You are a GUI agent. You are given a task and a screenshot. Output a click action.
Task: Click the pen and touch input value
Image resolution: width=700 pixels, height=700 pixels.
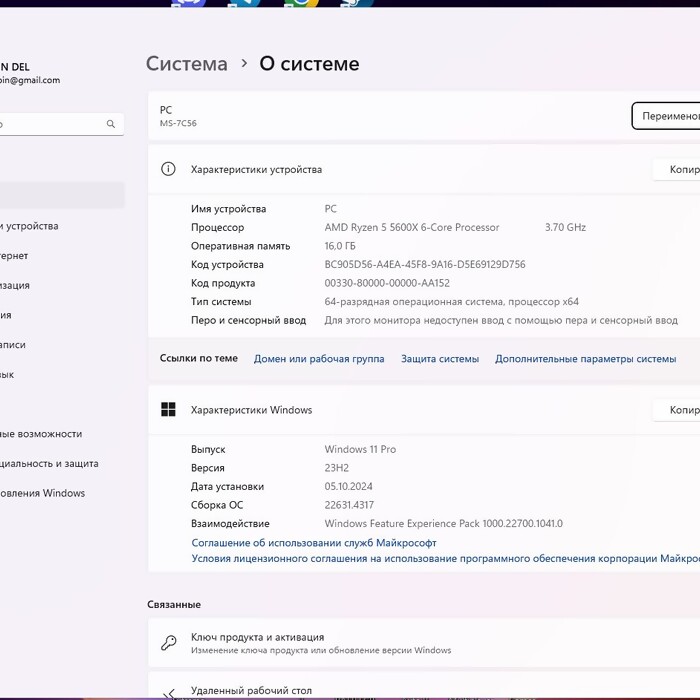tap(501, 320)
